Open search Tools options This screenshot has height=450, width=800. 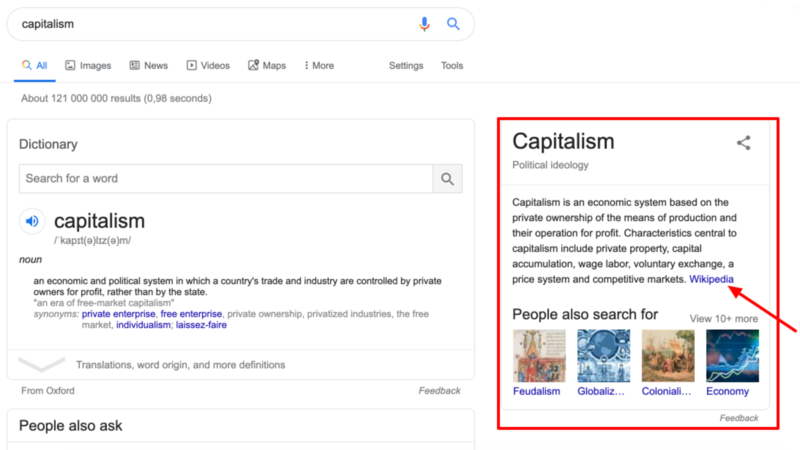(452, 66)
